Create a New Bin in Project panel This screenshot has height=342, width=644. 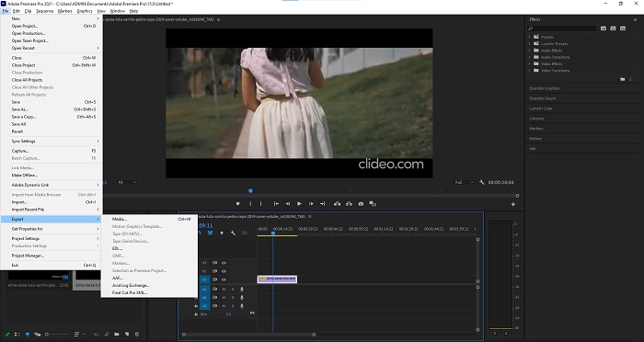coord(117,335)
